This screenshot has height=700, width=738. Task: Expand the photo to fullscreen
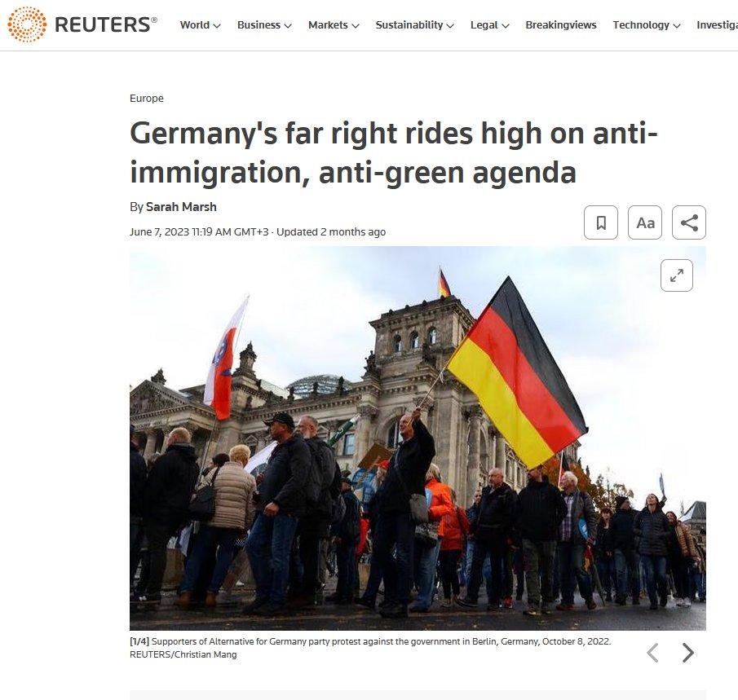(x=676, y=275)
